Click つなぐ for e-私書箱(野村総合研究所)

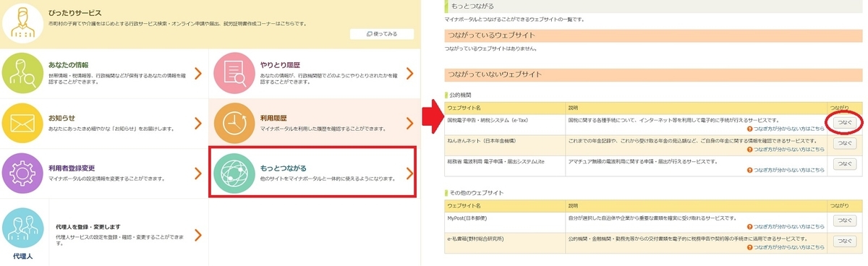pyautogui.click(x=844, y=241)
